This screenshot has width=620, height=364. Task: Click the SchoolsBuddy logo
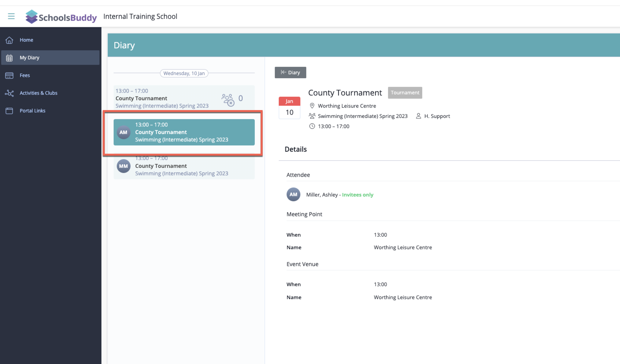(61, 17)
